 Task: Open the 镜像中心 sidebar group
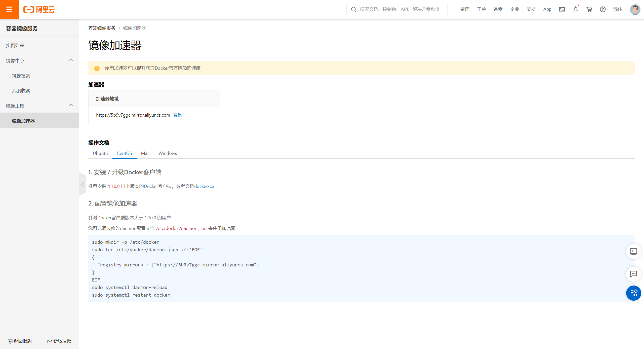(x=39, y=60)
